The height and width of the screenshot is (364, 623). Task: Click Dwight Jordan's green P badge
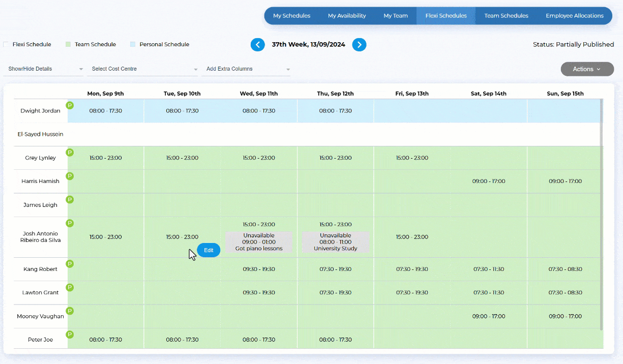point(70,105)
